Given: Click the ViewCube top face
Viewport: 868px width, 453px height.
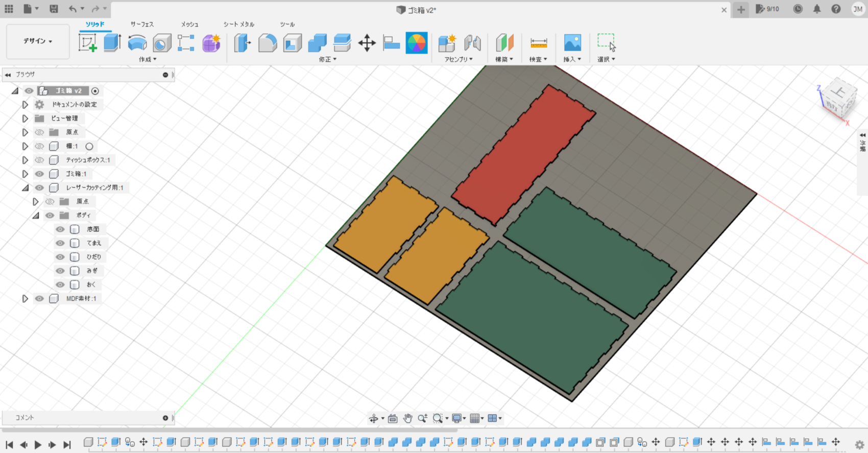Looking at the screenshot, I should (x=839, y=92).
